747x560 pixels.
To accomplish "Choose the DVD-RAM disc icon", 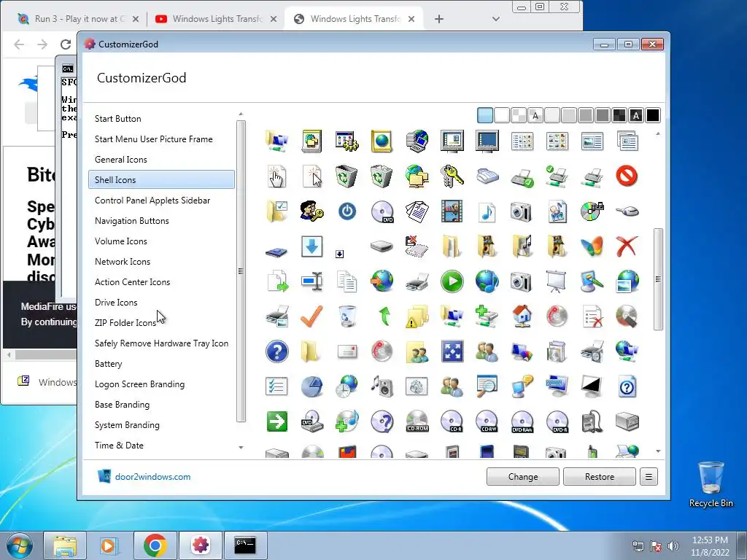I will pyautogui.click(x=522, y=422).
